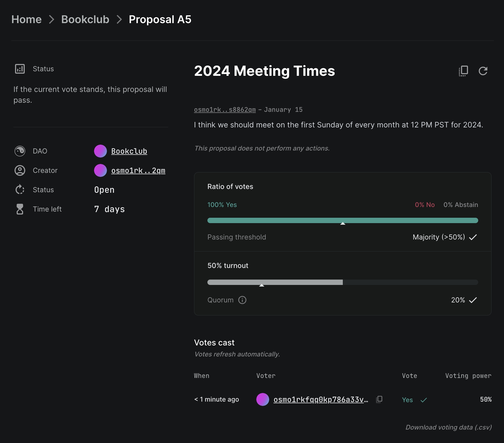
Task: Click the refresh proposal icon
Action: [x=483, y=71]
